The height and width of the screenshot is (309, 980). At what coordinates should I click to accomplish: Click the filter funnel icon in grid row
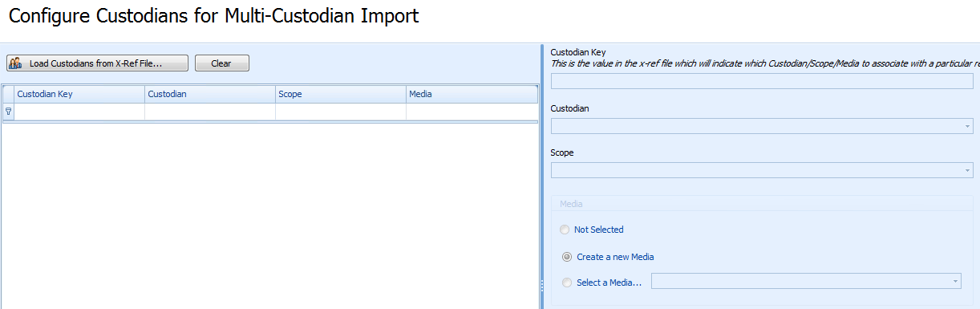tap(8, 112)
